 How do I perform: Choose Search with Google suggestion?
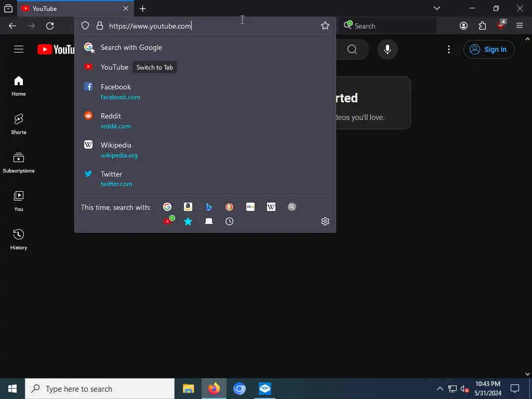point(205,47)
